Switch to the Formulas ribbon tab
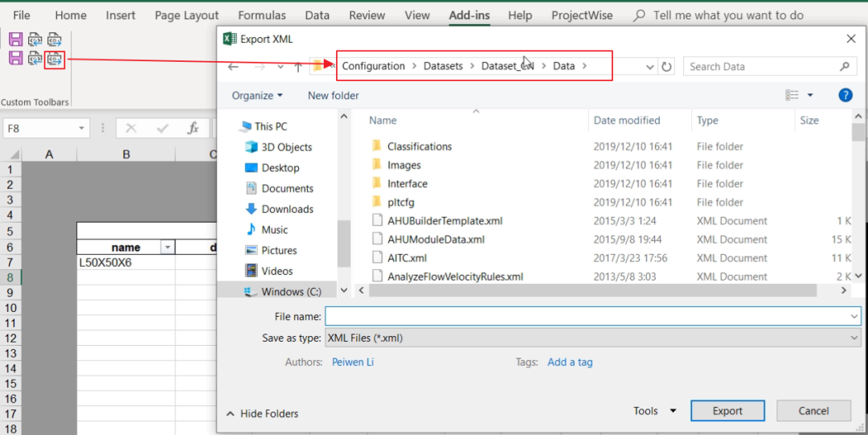The width and height of the screenshot is (868, 435). click(x=262, y=15)
